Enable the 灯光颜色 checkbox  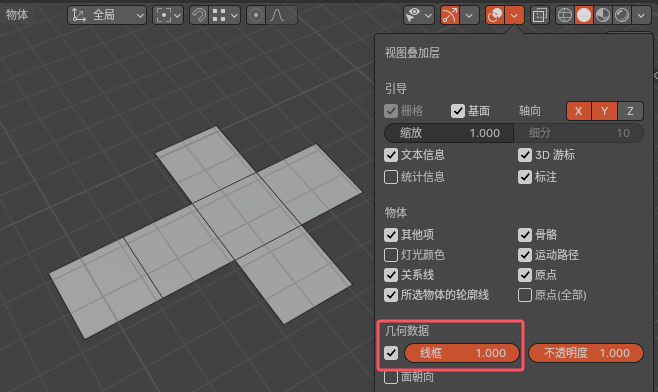pyautogui.click(x=391, y=255)
